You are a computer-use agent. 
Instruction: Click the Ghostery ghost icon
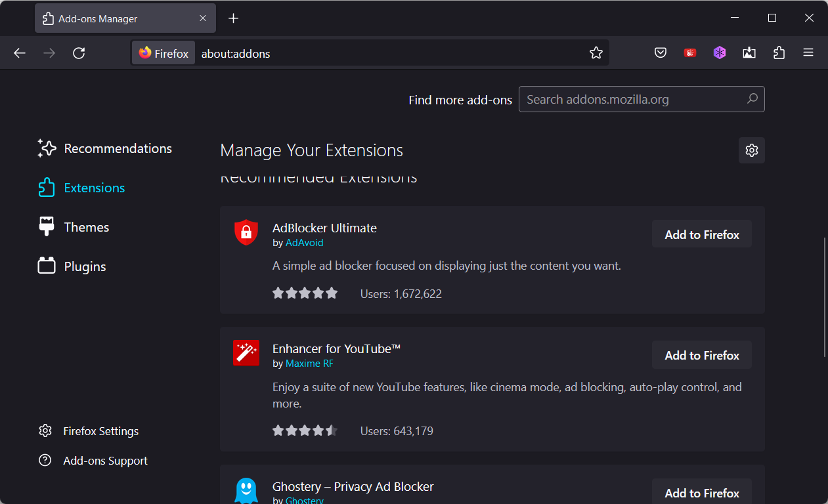[x=246, y=491]
